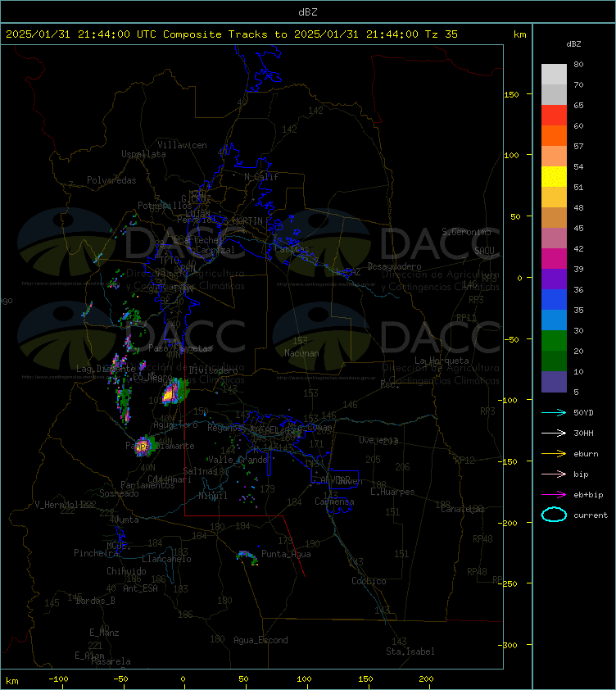The height and width of the screenshot is (690, 616).
Task: Click the cyan ellipse 'current' legend icon
Action: (x=554, y=515)
